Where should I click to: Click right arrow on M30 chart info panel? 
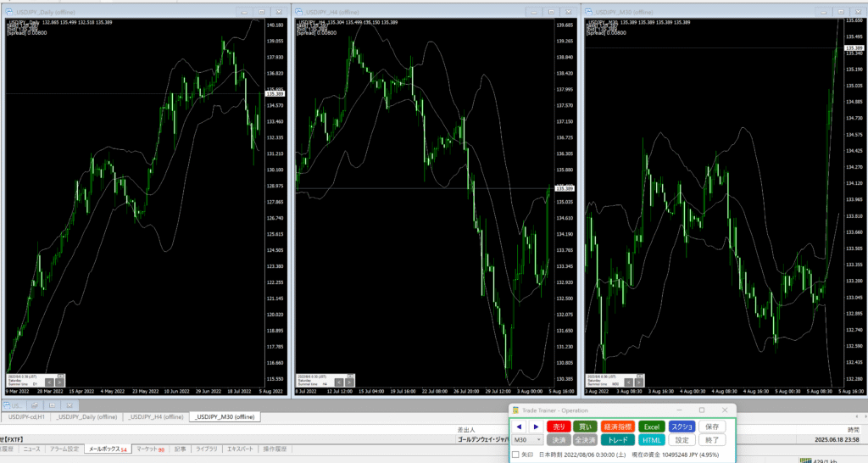click(x=639, y=382)
